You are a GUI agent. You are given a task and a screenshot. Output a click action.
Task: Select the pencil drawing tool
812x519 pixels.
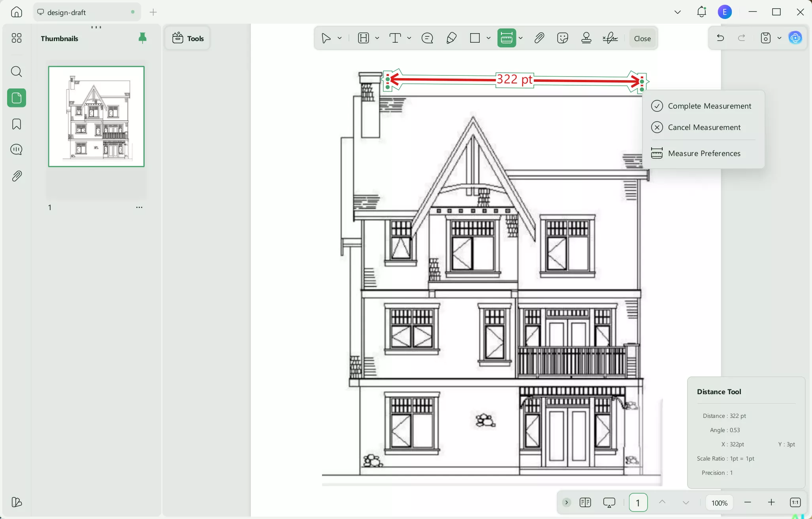click(452, 38)
